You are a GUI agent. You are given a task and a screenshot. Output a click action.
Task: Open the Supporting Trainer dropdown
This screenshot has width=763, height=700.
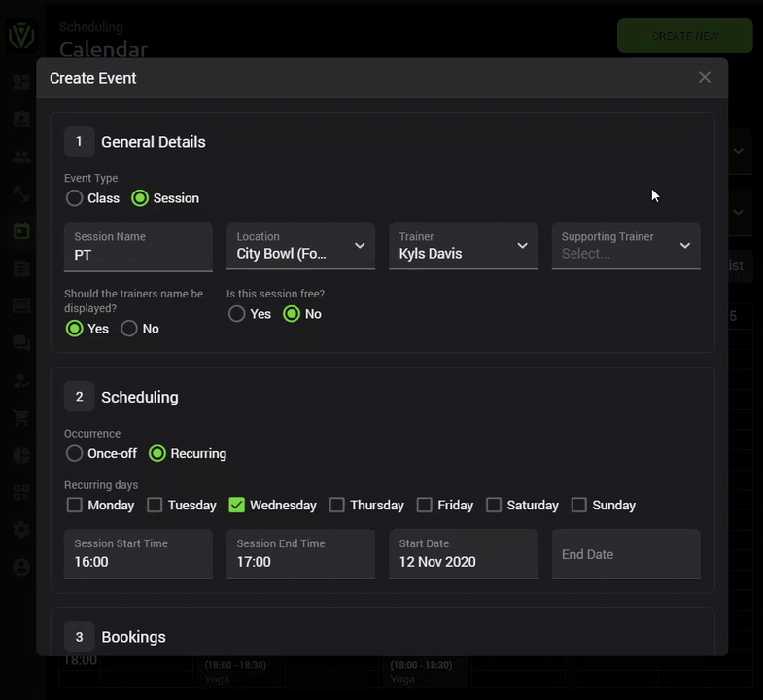(626, 246)
